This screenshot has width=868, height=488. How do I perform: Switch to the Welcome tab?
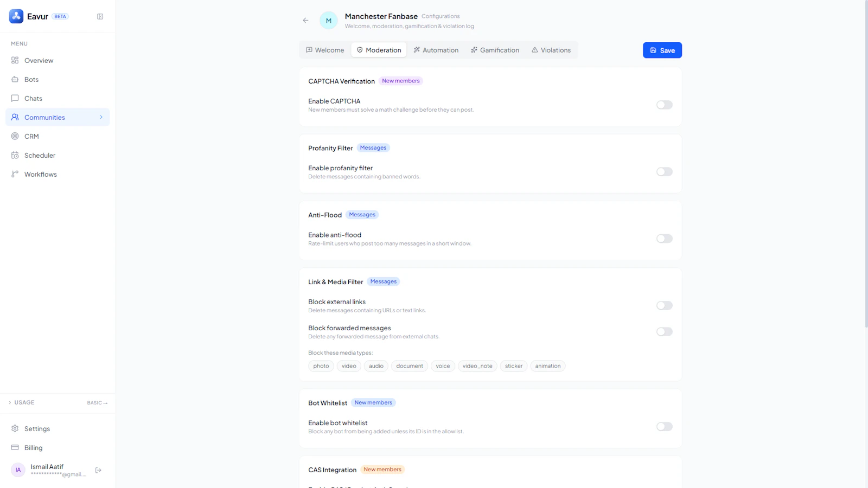coord(325,50)
